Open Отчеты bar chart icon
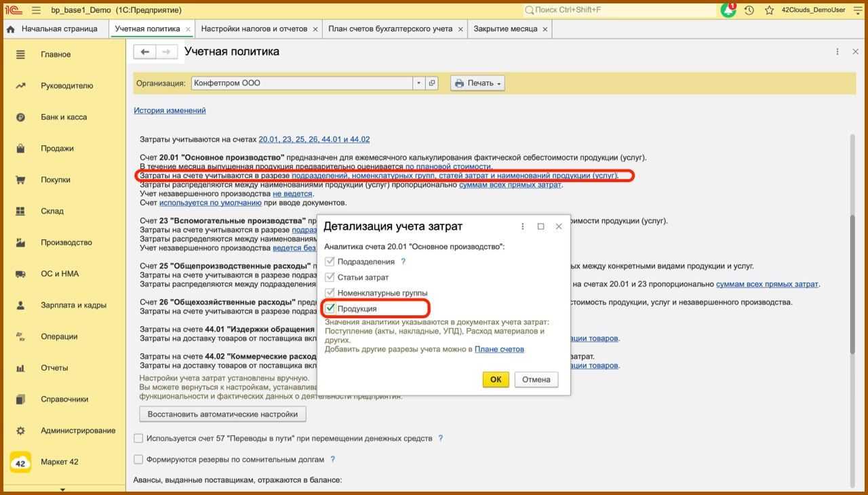 tap(20, 368)
